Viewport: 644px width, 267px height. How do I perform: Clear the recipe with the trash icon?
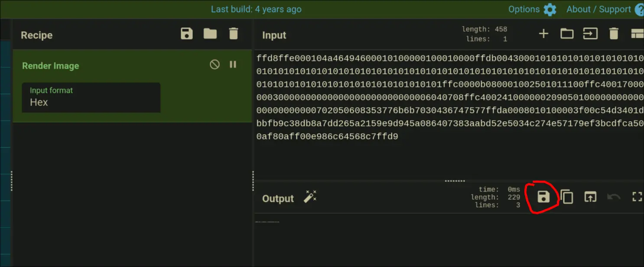coord(234,34)
